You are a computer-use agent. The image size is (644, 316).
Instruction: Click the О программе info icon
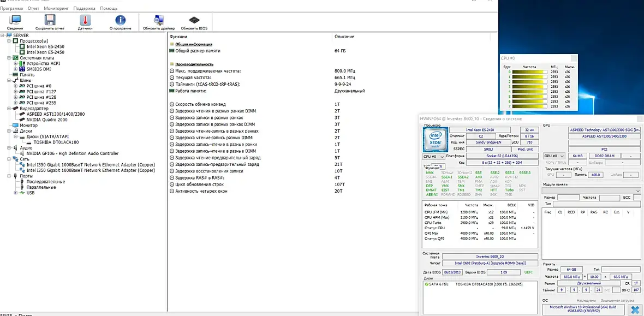[120, 21]
